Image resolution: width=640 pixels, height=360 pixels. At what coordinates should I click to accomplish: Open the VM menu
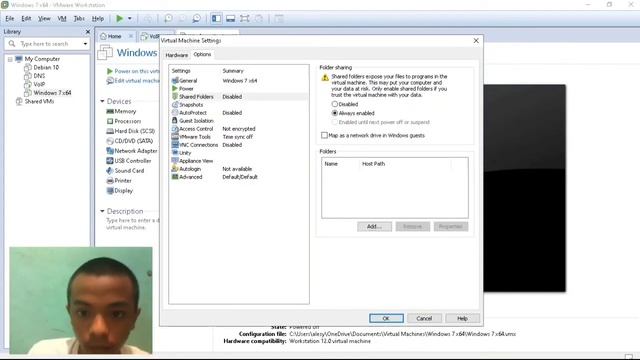pyautogui.click(x=62, y=18)
